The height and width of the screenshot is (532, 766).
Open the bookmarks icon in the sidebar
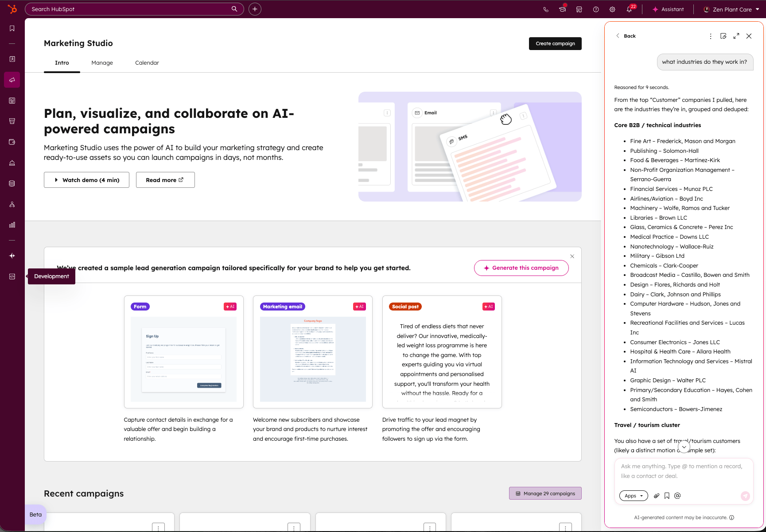12,28
